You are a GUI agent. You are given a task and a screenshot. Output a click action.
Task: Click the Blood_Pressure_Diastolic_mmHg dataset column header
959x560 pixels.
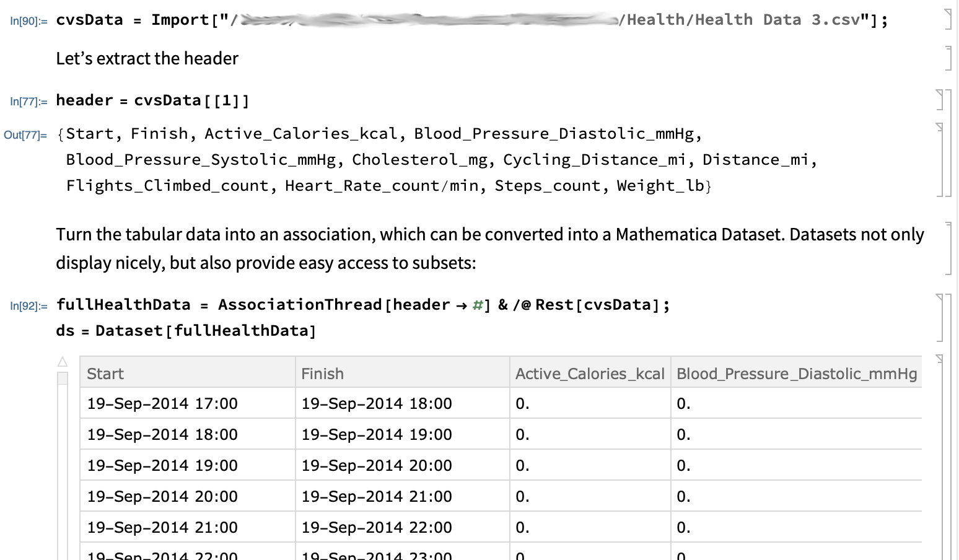797,374
